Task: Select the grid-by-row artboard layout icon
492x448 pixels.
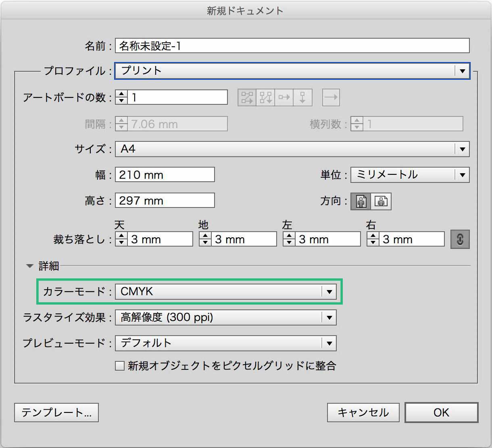Action: [x=247, y=97]
